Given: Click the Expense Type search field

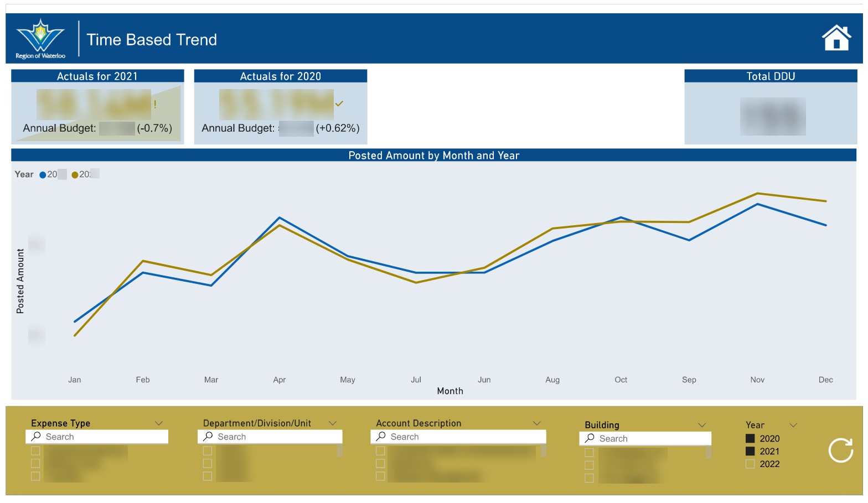Looking at the screenshot, I should click(97, 437).
